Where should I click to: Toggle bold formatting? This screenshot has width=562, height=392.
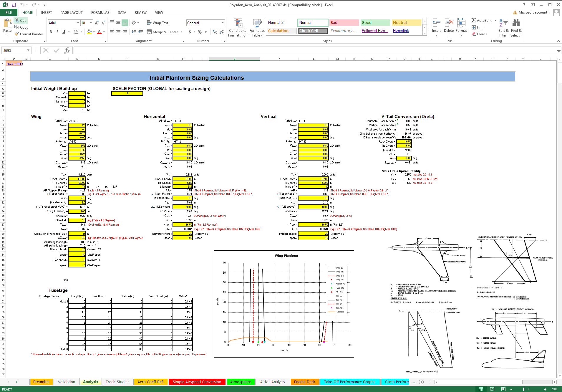50,32
